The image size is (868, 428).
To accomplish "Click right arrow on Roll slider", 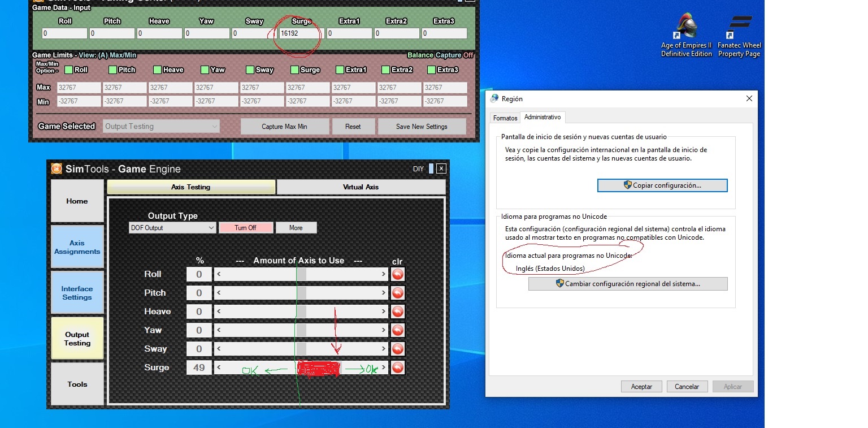I will (x=384, y=274).
